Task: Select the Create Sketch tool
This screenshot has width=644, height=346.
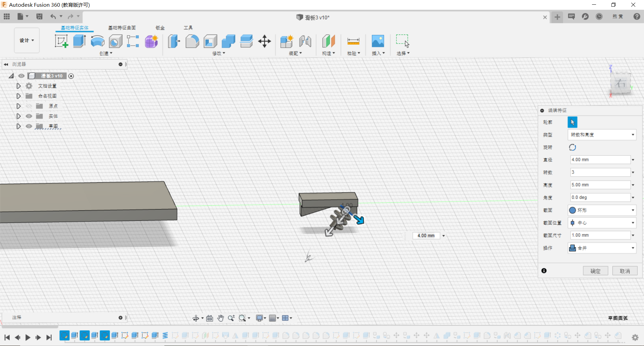Action: [x=61, y=41]
